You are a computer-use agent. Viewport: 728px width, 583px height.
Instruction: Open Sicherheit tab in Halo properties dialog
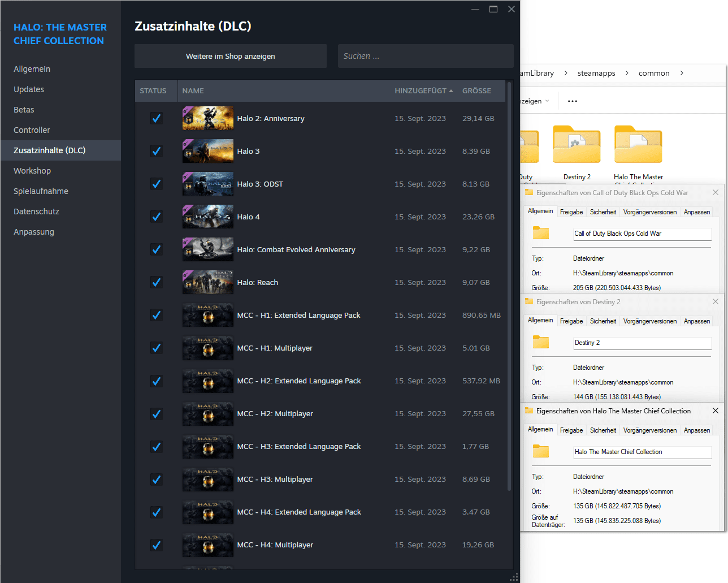point(603,430)
